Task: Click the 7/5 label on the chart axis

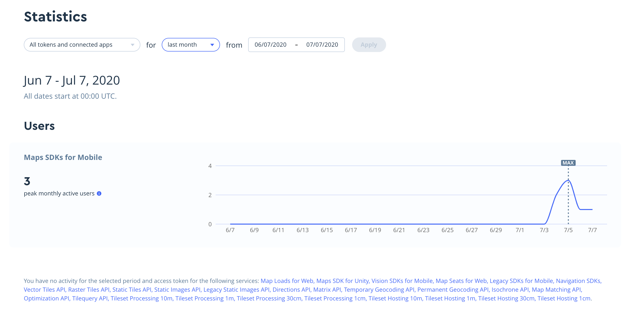Action: click(568, 230)
